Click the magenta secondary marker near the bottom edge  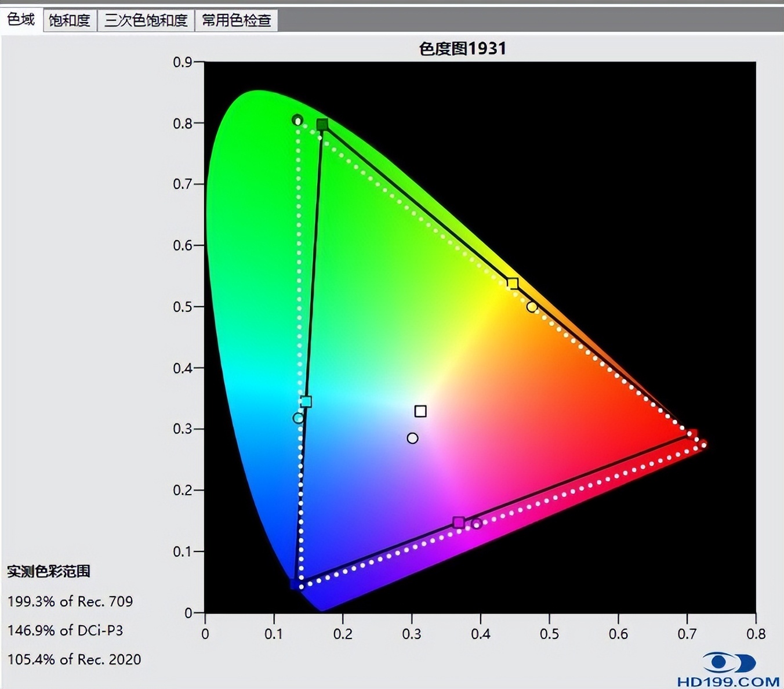[459, 523]
